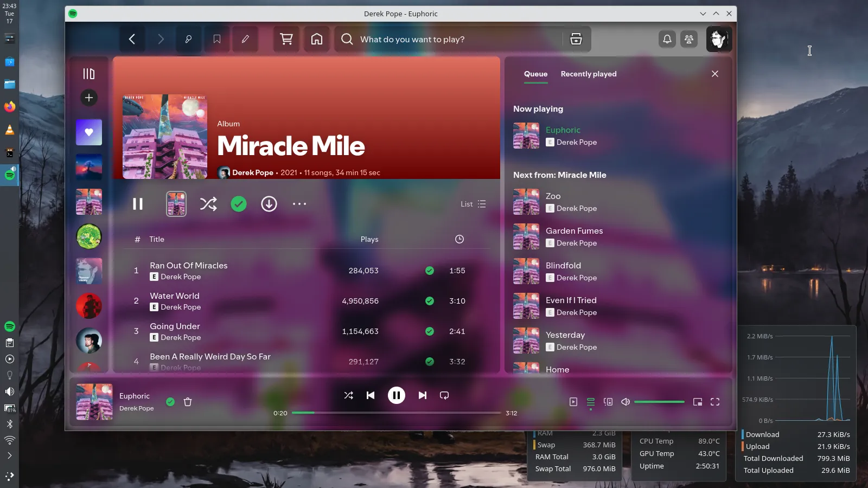The height and width of the screenshot is (488, 868).
Task: Open the Browse icon in search bar
Action: tap(576, 39)
